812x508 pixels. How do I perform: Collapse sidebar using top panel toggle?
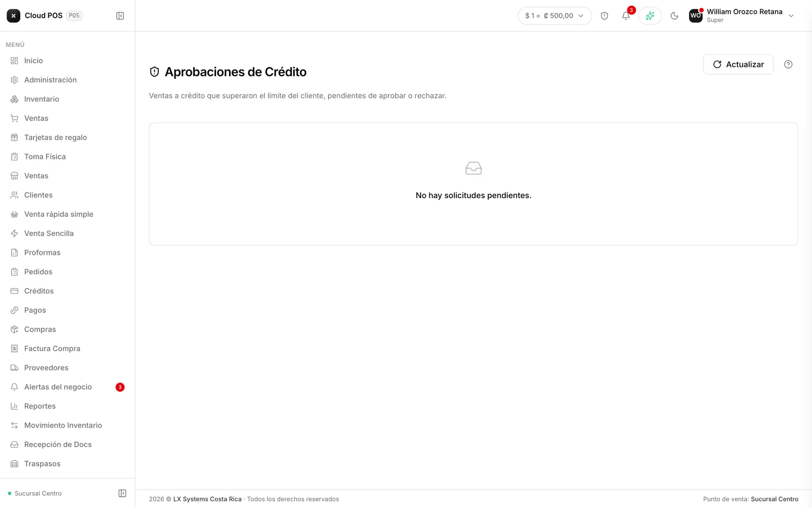[120, 16]
